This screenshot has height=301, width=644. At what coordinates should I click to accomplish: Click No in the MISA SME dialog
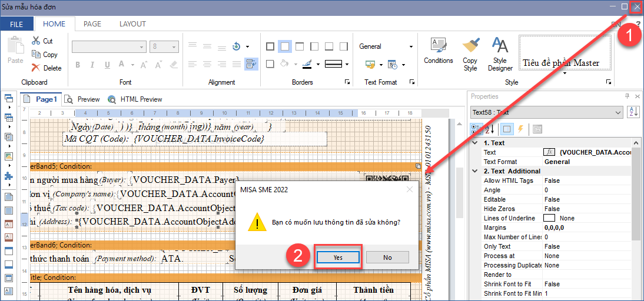(387, 257)
